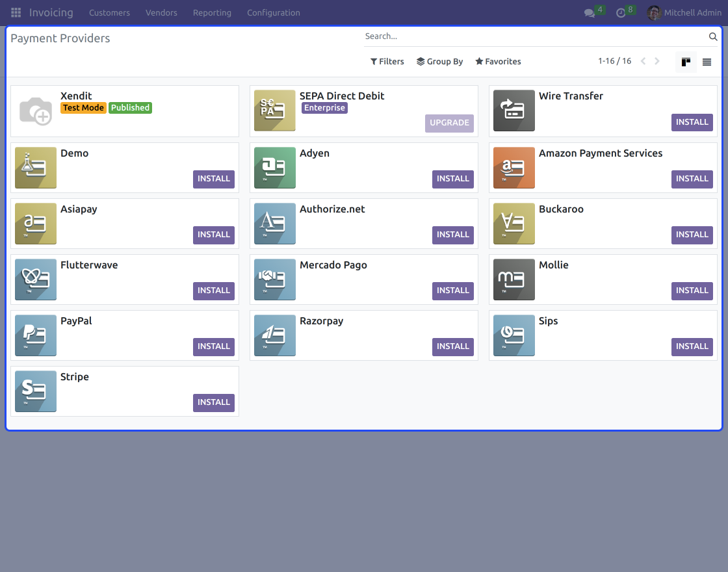Screen dimensions: 728x572
Task: Click the Razorpay provider icon
Action: pyautogui.click(x=275, y=335)
